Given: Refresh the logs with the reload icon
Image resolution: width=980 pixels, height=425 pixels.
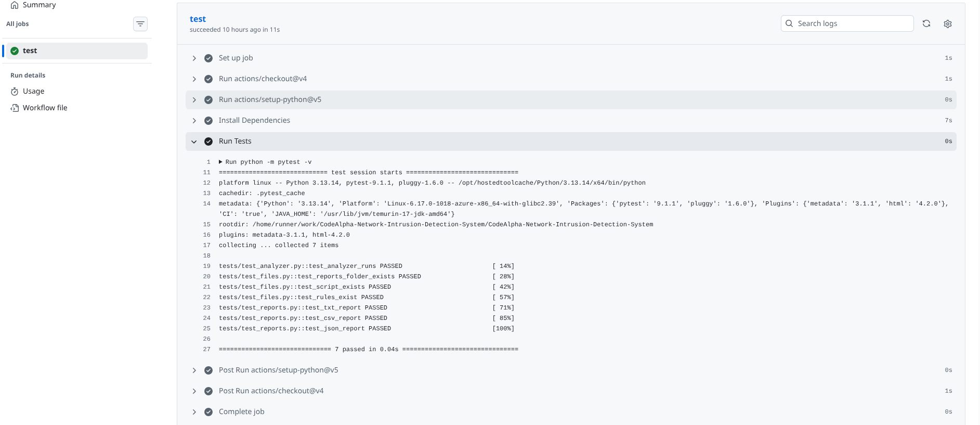Looking at the screenshot, I should tap(926, 23).
